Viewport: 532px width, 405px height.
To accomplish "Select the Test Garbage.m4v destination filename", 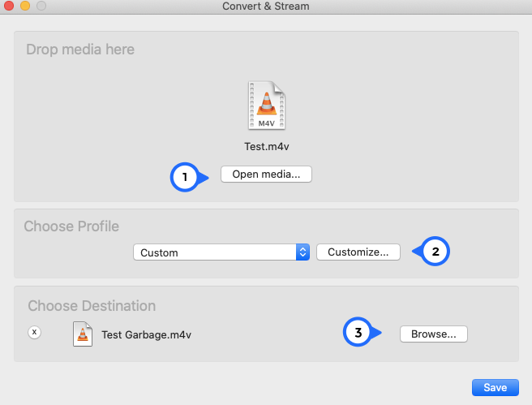I will [146, 334].
